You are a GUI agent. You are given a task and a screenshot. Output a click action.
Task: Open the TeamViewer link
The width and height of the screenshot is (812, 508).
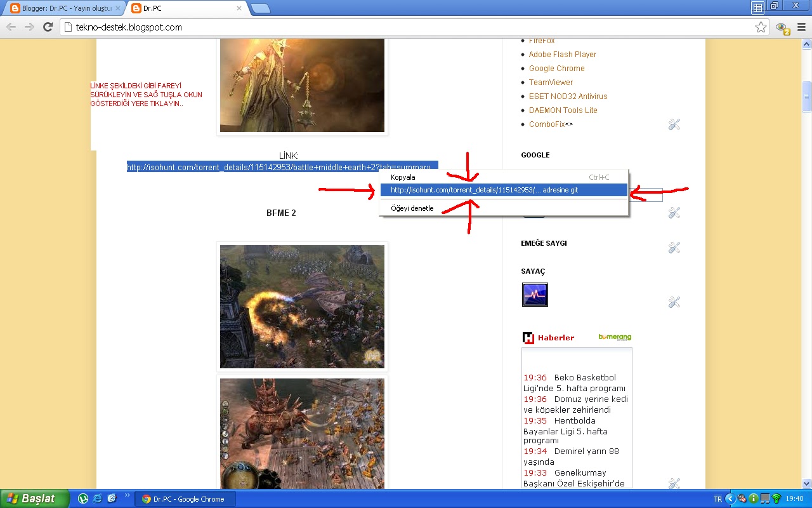(x=551, y=83)
